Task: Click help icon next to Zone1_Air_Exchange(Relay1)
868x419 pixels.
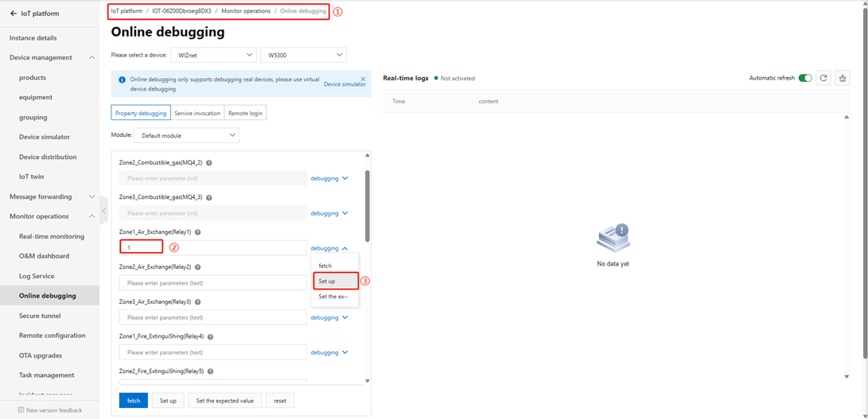Action: [x=198, y=232]
